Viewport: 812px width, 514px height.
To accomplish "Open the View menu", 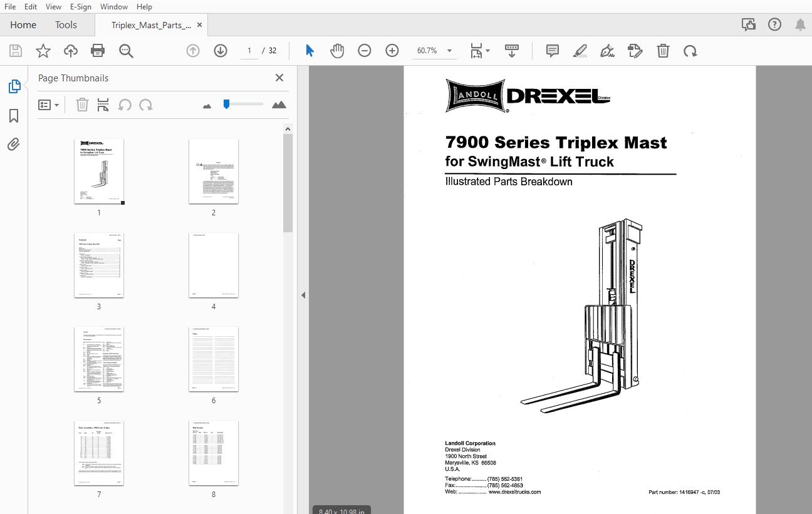I will 54,7.
